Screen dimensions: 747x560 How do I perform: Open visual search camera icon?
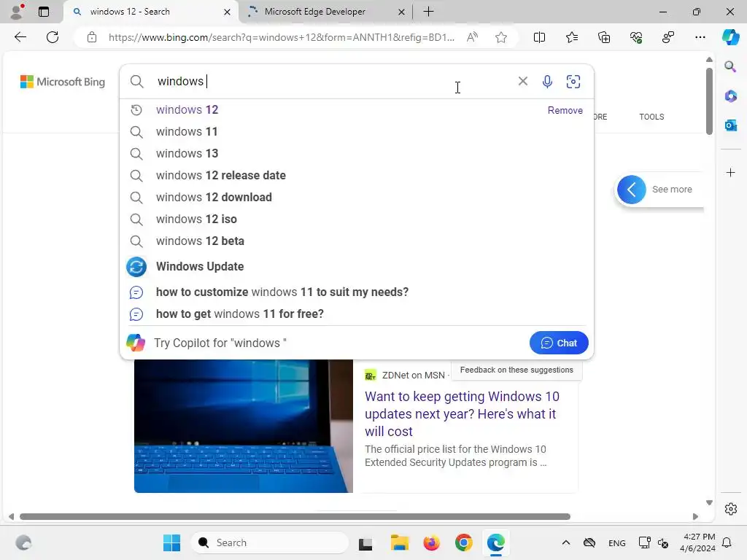(x=573, y=82)
